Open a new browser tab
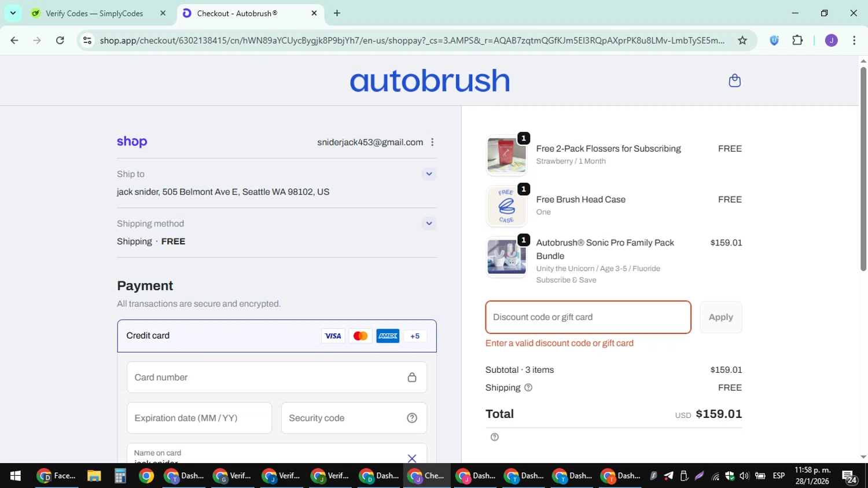The width and height of the screenshot is (868, 488). 337,13
